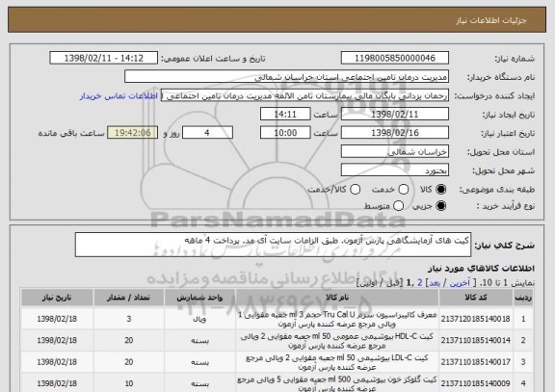Open اطلاعات تماس خریدار link
Viewport: 555px width, 392px height.
(119, 96)
